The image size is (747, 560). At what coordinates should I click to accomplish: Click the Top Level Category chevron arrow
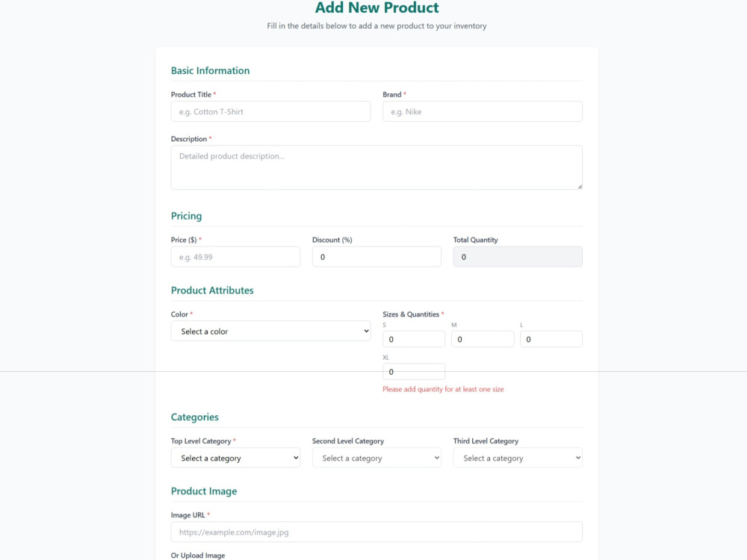[x=295, y=458]
